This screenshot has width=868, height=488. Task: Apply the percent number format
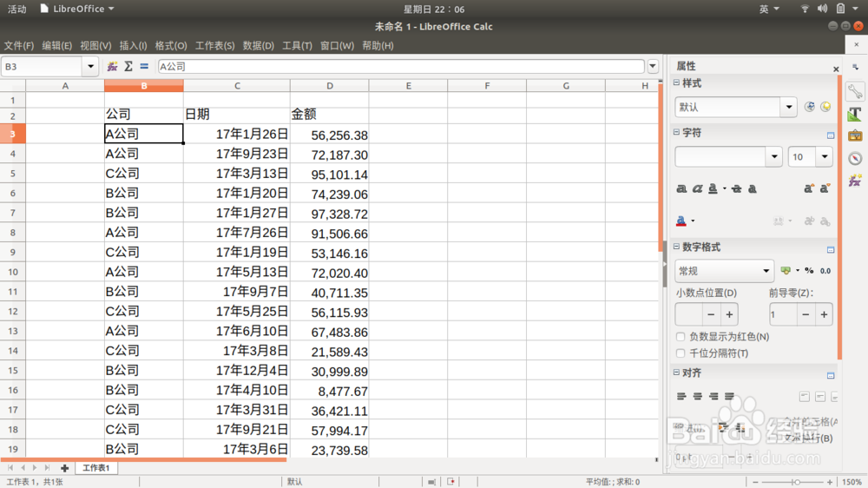click(x=809, y=271)
